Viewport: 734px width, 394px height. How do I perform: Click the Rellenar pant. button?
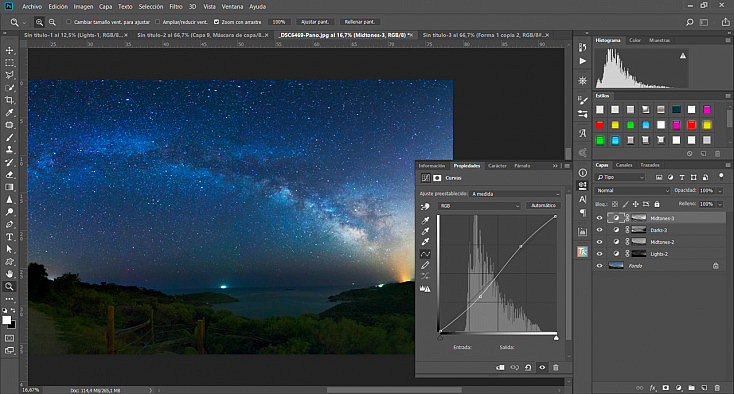click(360, 22)
